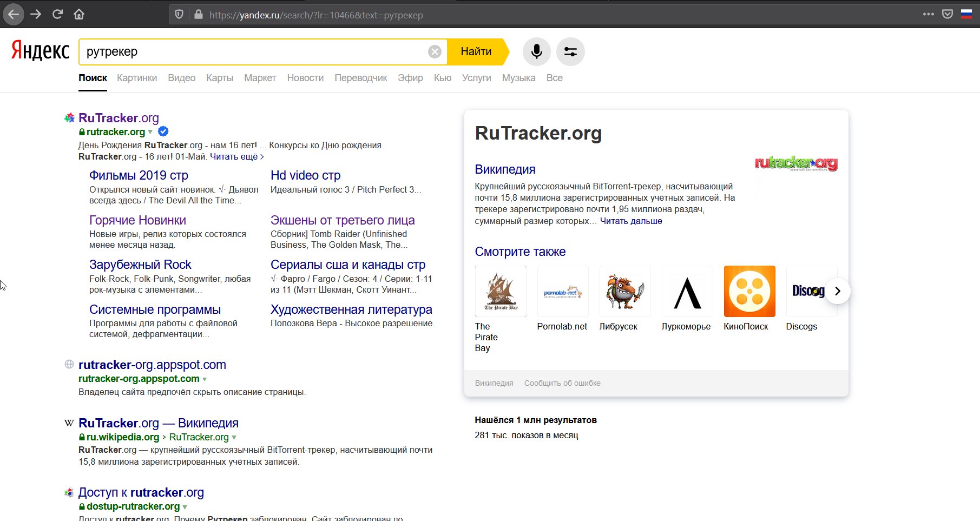This screenshot has width=980, height=521.
Task: Open search settings sliders icon
Action: tap(570, 52)
